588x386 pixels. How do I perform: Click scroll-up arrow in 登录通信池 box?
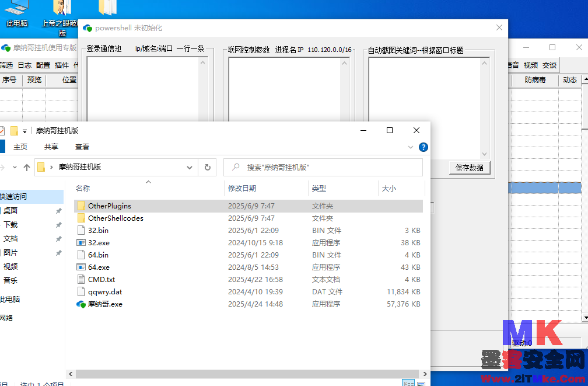203,62
